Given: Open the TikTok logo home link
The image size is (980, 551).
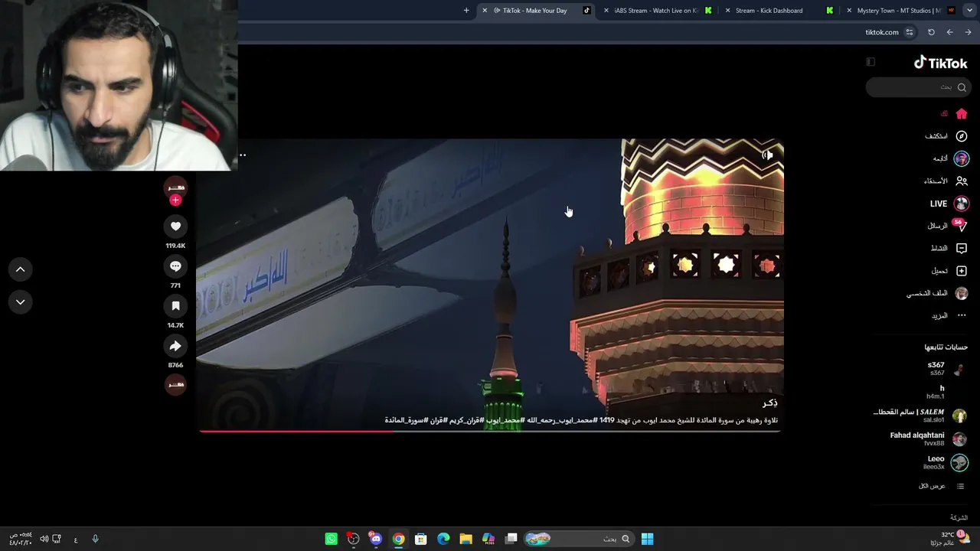Looking at the screenshot, I should [x=941, y=63].
